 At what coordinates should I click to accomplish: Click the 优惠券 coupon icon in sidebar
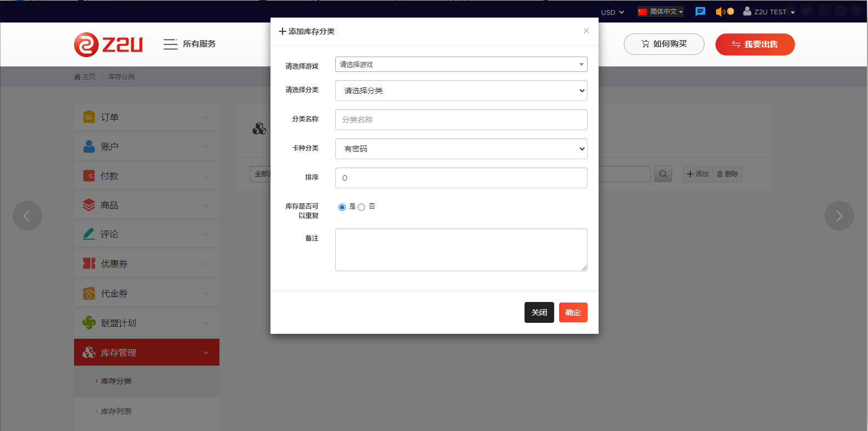point(89,264)
